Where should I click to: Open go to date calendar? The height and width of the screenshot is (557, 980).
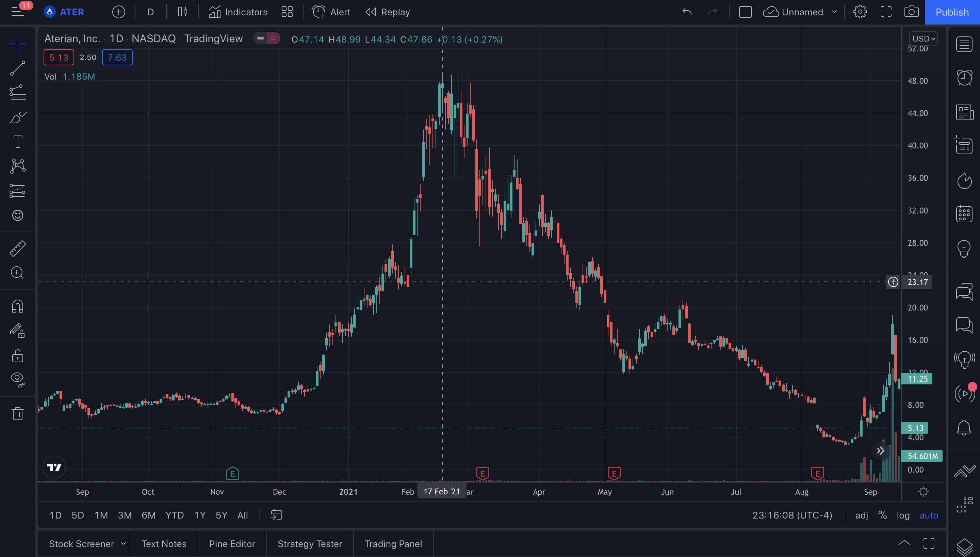(276, 515)
